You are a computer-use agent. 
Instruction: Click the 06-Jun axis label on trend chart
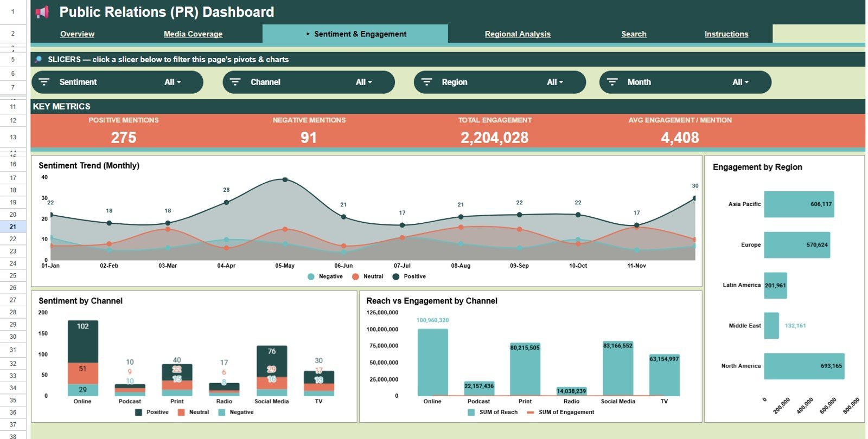click(x=343, y=266)
